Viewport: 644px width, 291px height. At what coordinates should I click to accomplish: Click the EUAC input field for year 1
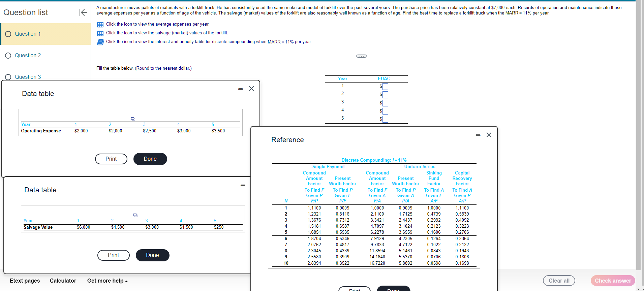(386, 87)
